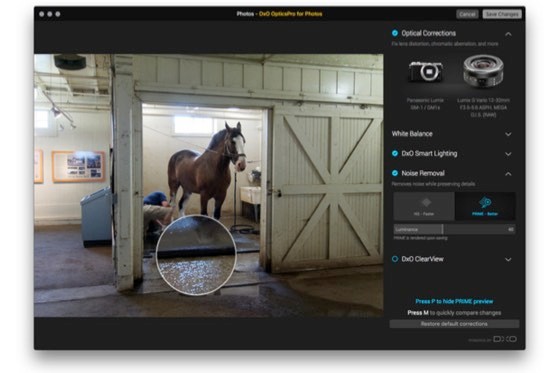The width and height of the screenshot is (560, 373).
Task: Expand the DxO Smart Lighting section
Action: tap(508, 154)
